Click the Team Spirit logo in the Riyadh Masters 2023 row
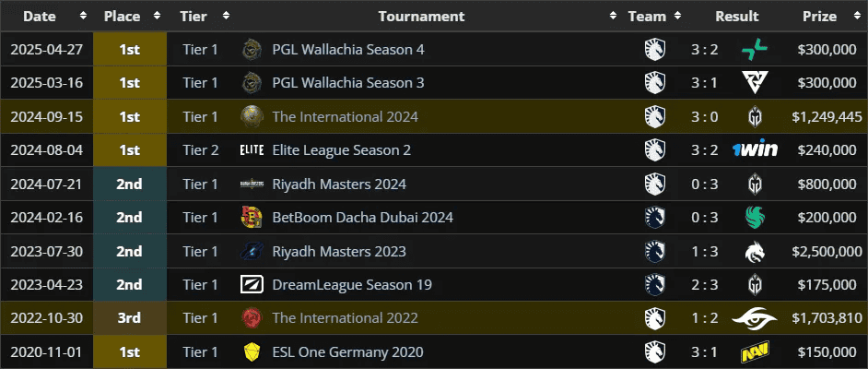This screenshot has height=369, width=868. point(755,251)
